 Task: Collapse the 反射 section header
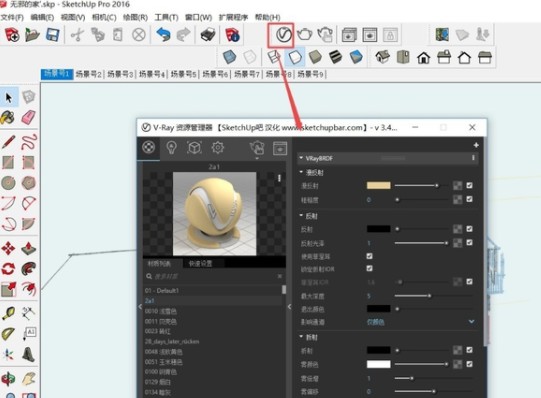click(301, 216)
